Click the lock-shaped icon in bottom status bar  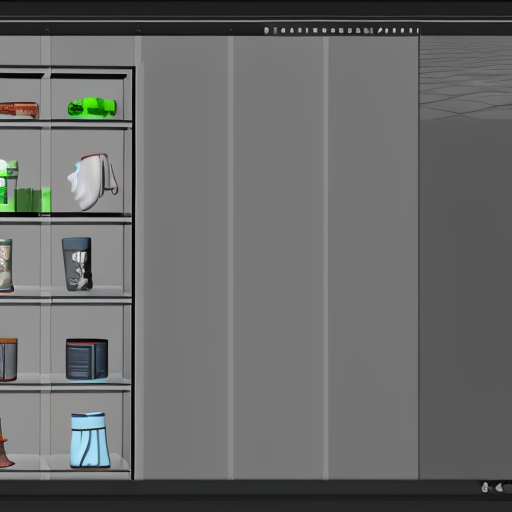pyautogui.click(x=485, y=487)
